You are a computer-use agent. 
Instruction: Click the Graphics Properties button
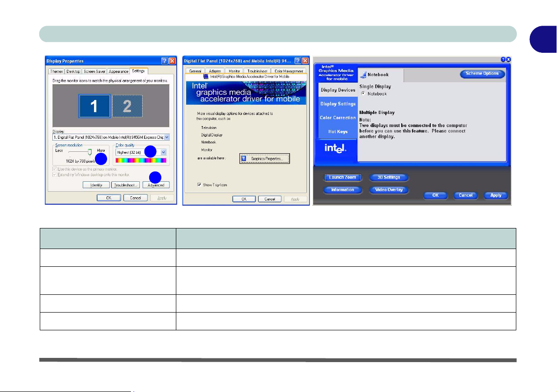coord(265,159)
